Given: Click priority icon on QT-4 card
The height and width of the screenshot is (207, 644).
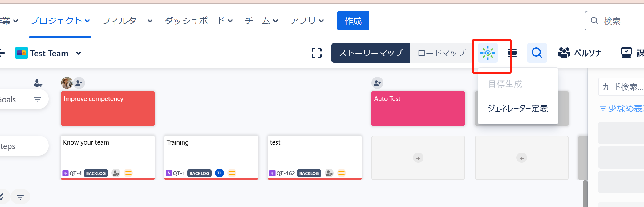Looking at the screenshot, I should 128,173.
